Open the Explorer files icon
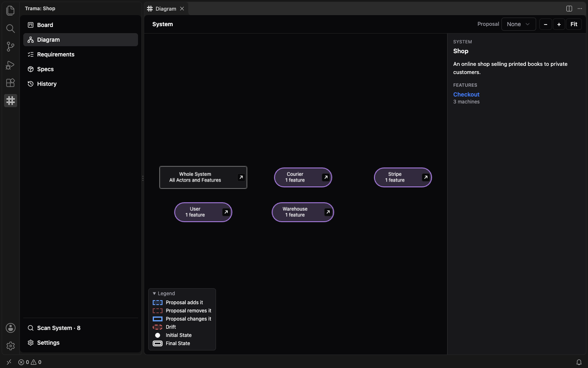588x368 pixels. coord(11,11)
